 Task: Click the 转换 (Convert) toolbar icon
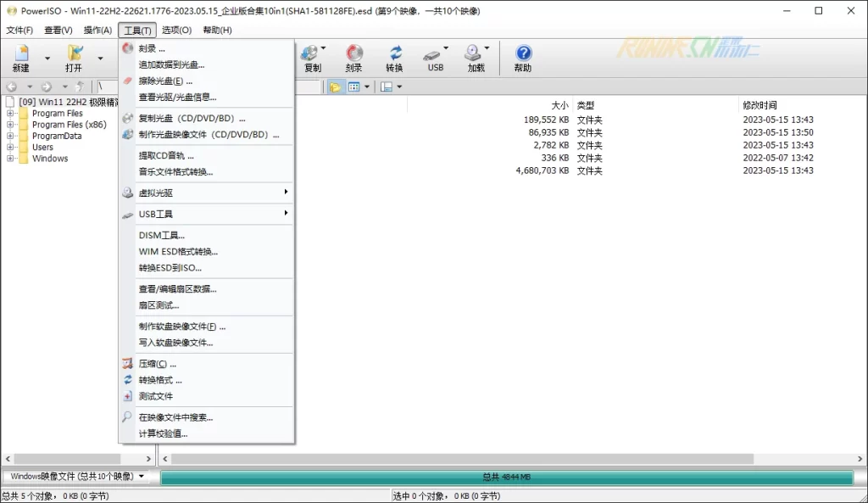[x=394, y=58]
